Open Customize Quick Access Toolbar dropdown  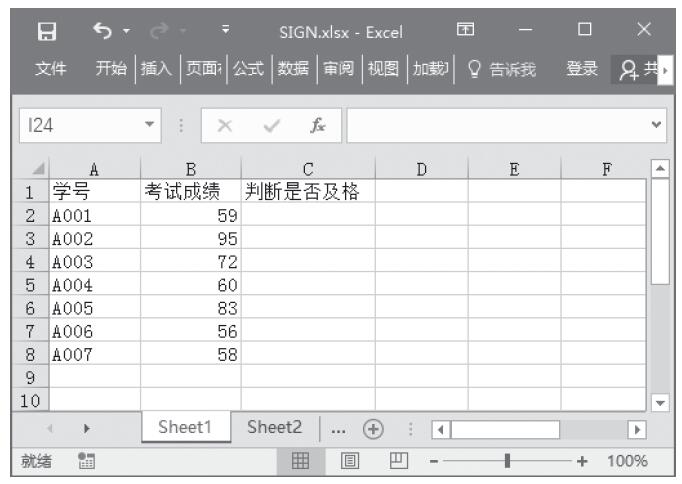[x=225, y=31]
